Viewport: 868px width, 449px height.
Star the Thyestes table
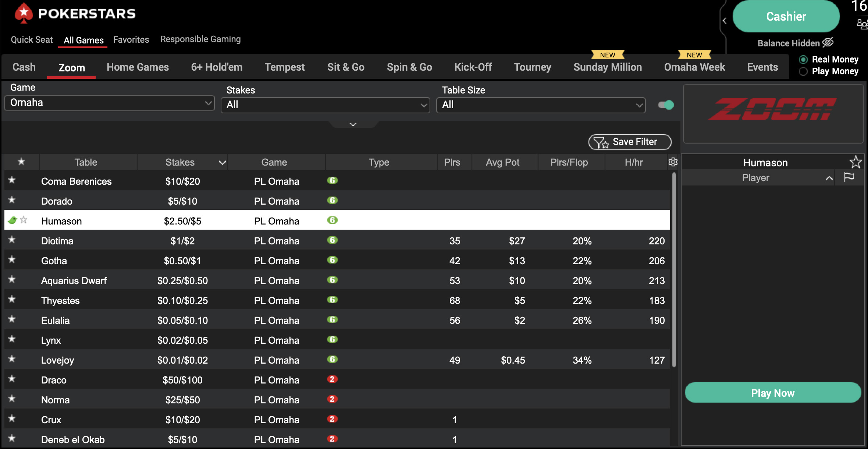[x=12, y=299]
